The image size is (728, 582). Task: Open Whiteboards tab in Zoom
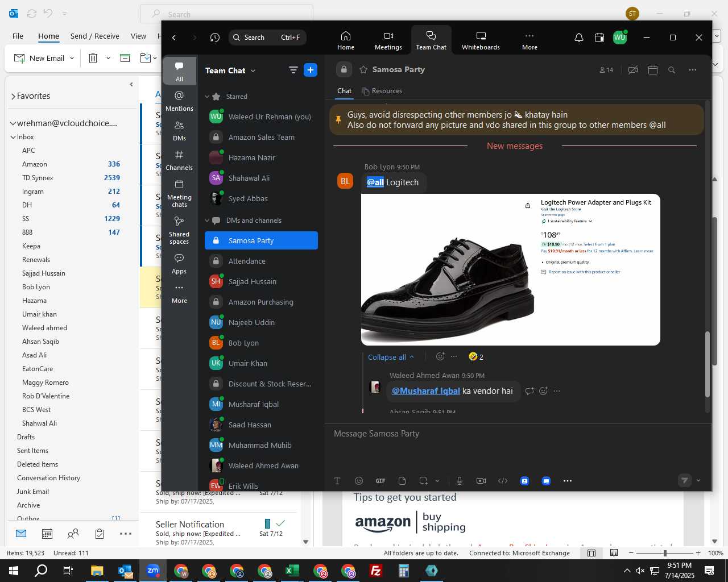point(481,40)
